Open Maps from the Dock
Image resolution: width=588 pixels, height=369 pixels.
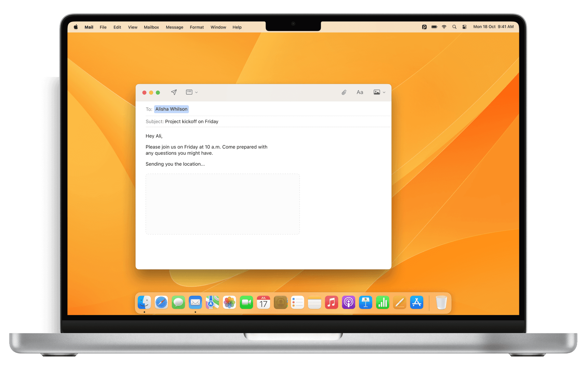212,302
